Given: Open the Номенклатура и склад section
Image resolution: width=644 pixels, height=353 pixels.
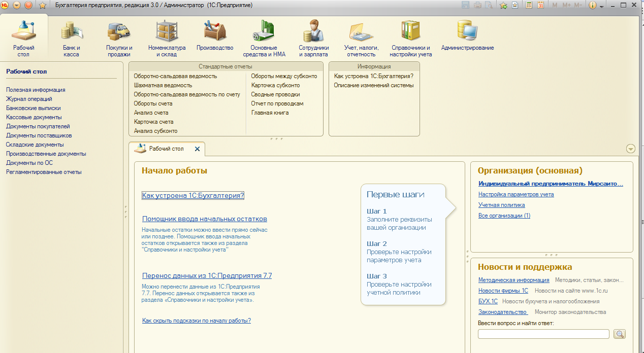Looking at the screenshot, I should click(x=167, y=39).
